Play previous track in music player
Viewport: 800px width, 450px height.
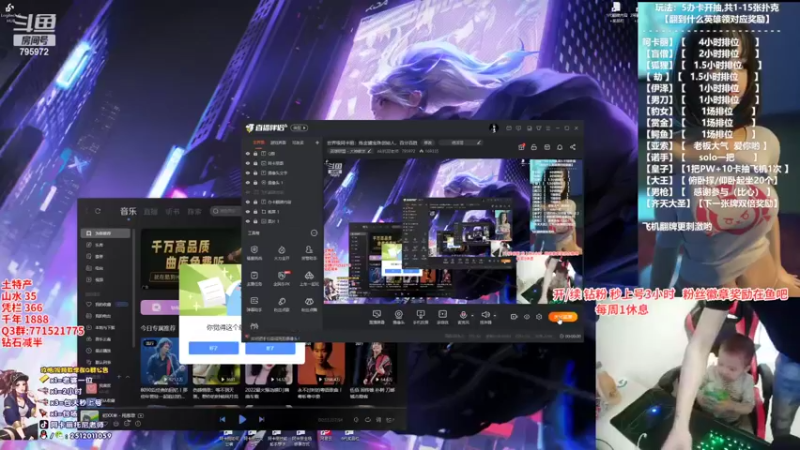(x=222, y=419)
